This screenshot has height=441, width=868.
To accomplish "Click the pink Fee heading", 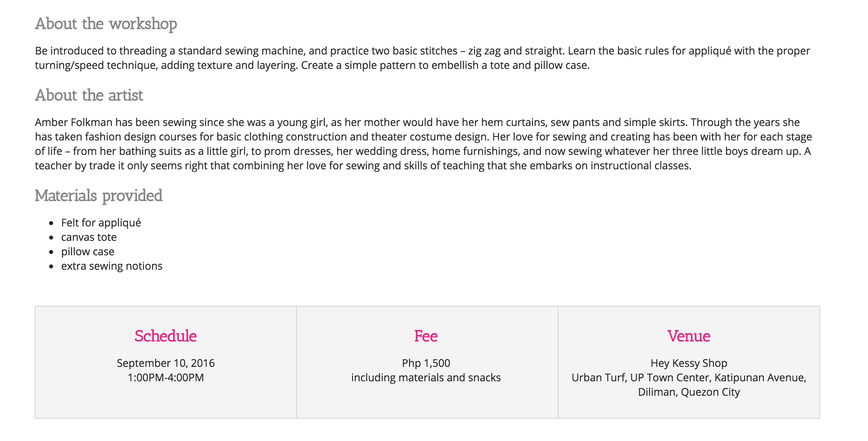I will pyautogui.click(x=426, y=336).
